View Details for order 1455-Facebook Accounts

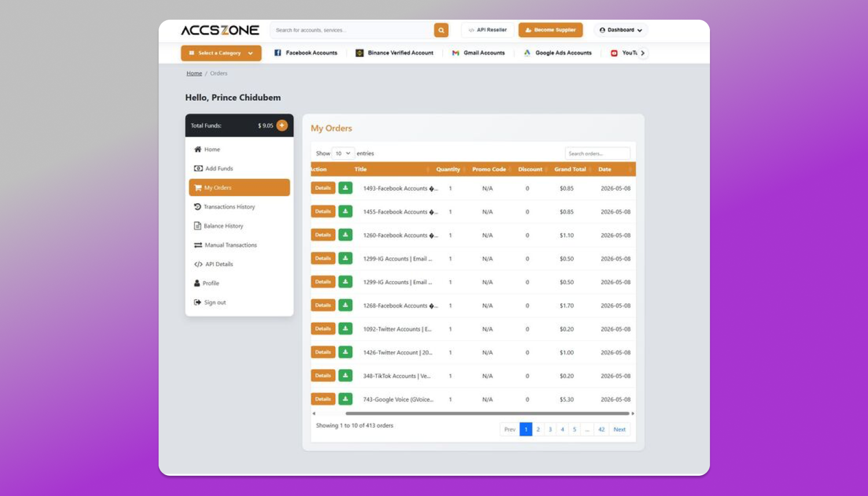point(323,212)
